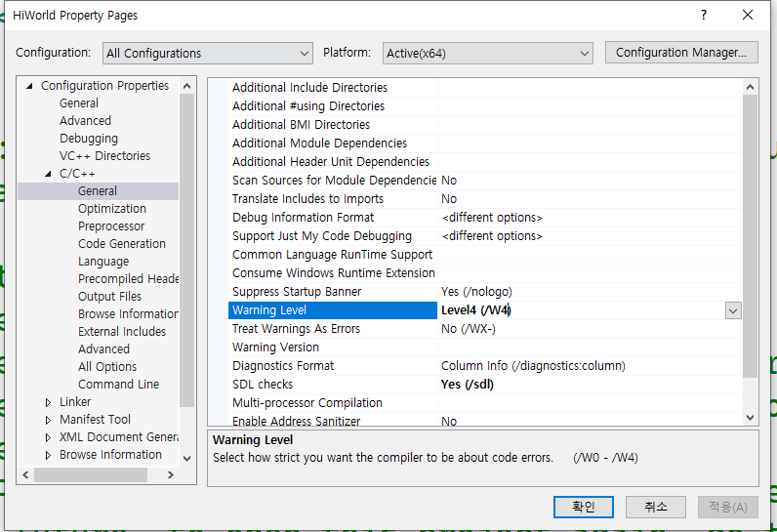Select Browse Information under C/C++

128,314
